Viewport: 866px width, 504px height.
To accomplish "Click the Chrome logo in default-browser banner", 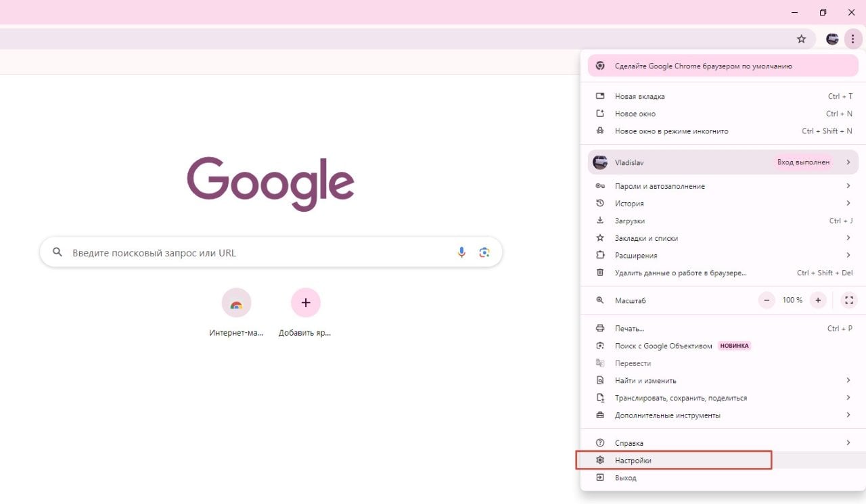I will point(600,66).
